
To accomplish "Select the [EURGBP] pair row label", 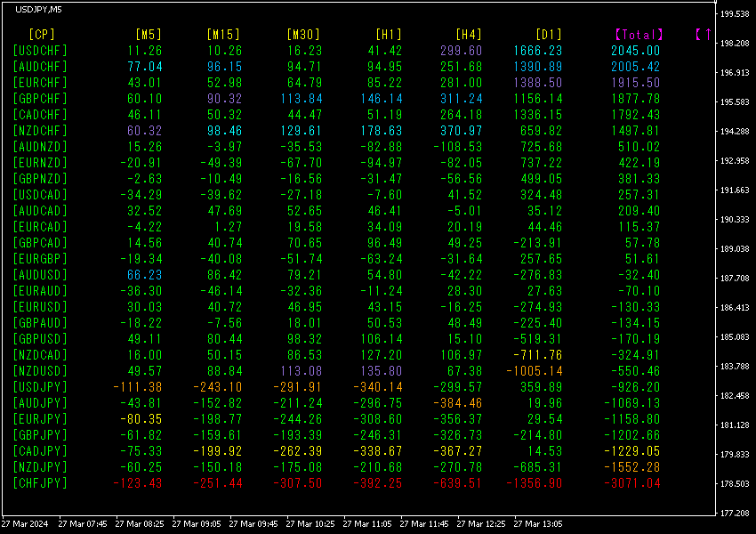I will (x=40, y=259).
